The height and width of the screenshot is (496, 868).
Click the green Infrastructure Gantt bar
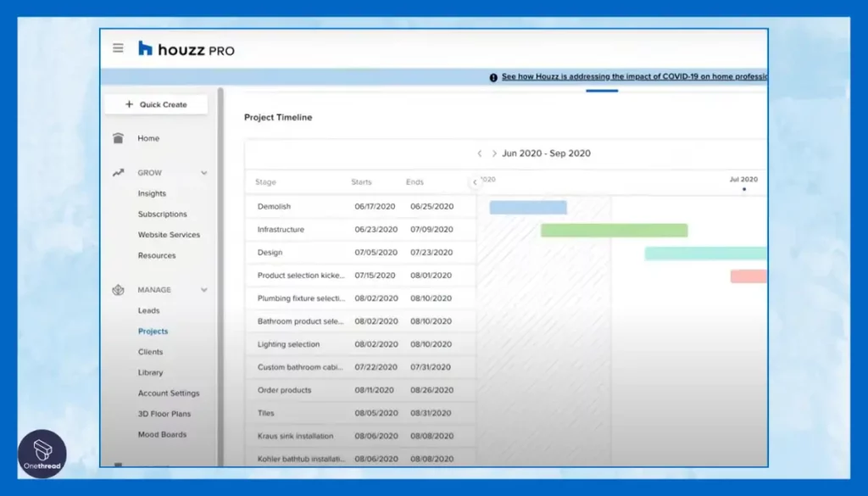pos(614,231)
